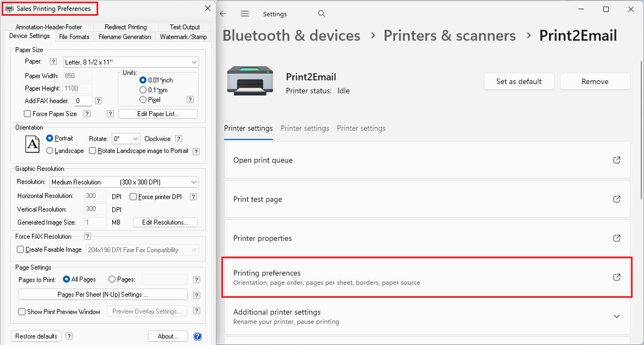Select the 0.1*mm units radio button
The image size is (644, 345).
pyautogui.click(x=143, y=90)
